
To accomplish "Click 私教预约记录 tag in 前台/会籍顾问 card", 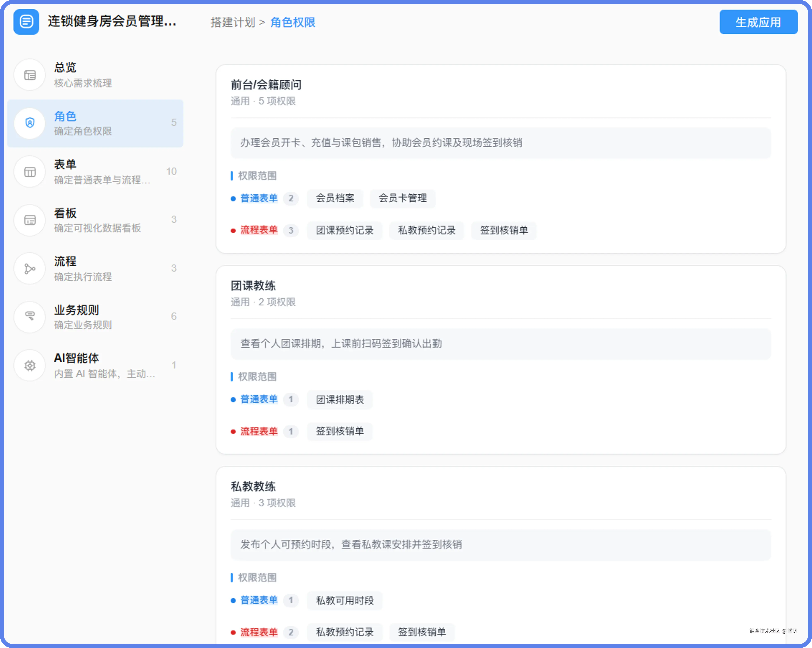I will (x=427, y=230).
